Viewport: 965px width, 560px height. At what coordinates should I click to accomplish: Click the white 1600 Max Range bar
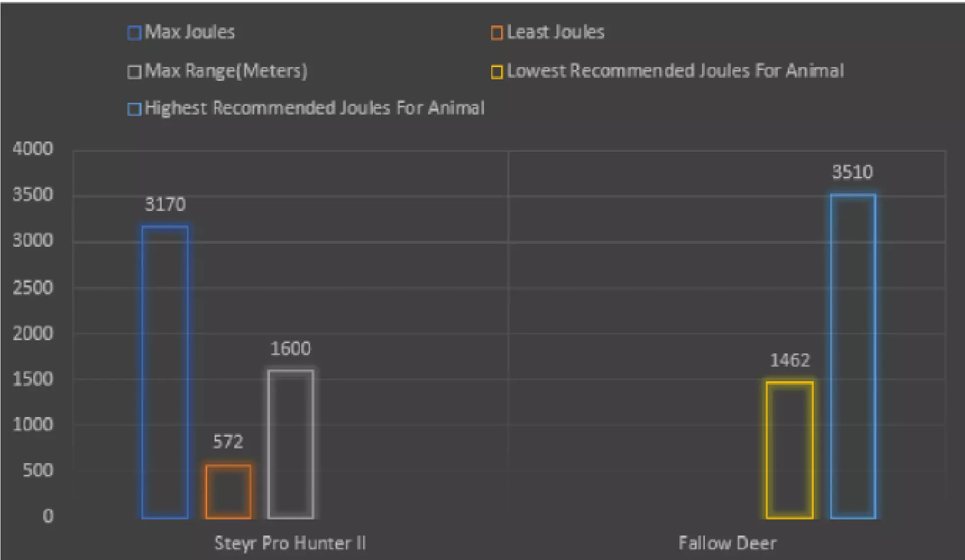291,444
